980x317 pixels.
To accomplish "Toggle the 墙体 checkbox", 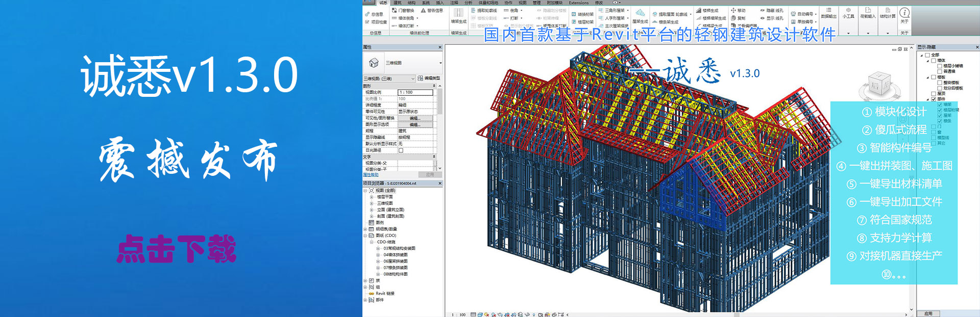I will (x=934, y=61).
